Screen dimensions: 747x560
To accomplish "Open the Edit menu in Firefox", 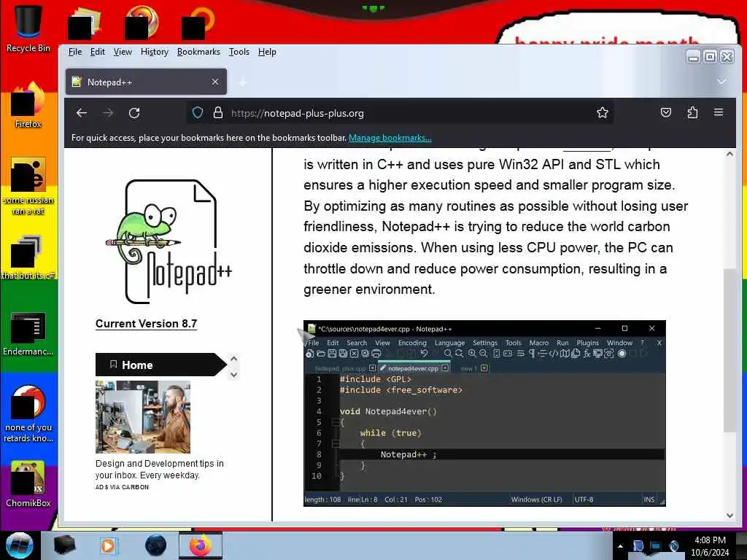I will point(97,52).
